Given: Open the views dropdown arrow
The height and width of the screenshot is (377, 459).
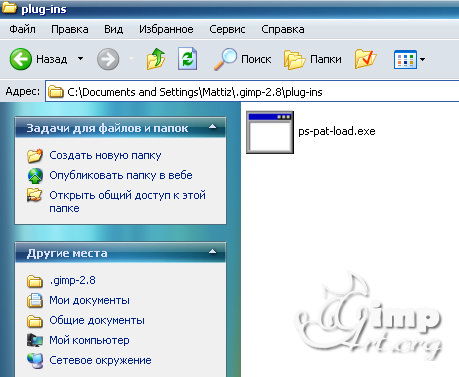Looking at the screenshot, I should tap(422, 60).
